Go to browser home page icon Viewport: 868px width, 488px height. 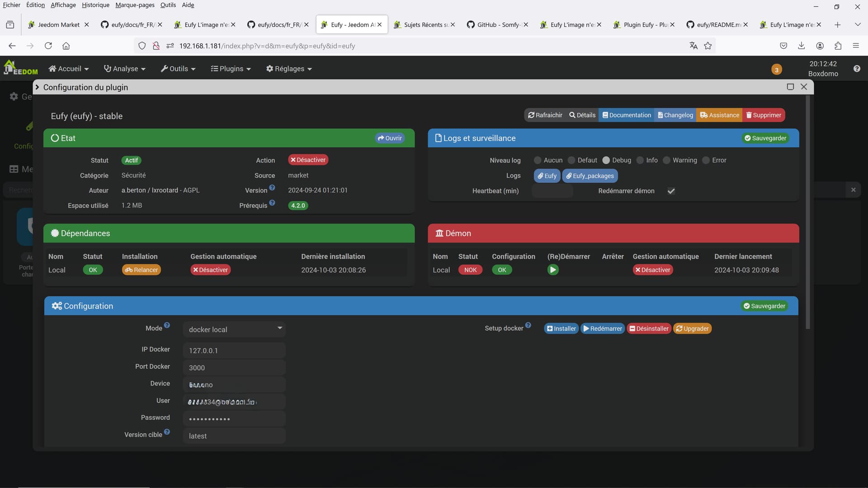[66, 46]
